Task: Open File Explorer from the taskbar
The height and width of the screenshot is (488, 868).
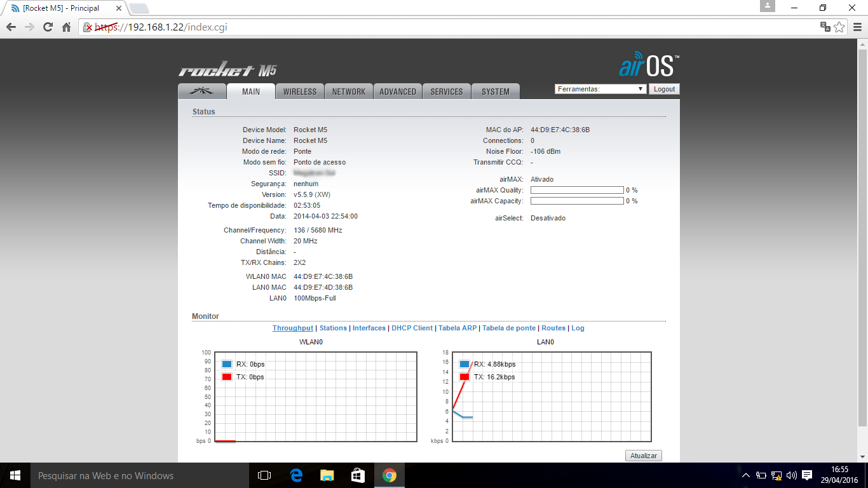Action: tap(327, 475)
